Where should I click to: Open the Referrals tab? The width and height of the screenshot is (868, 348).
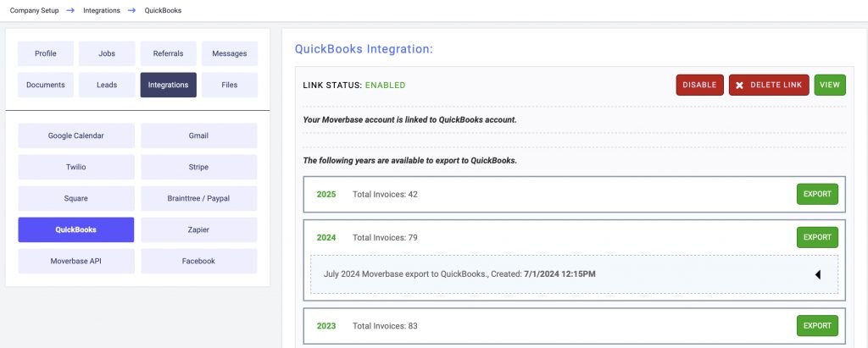[x=168, y=53]
